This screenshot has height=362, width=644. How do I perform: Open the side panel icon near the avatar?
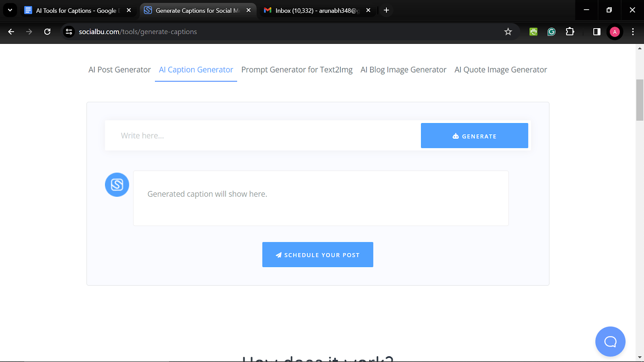pos(596,31)
